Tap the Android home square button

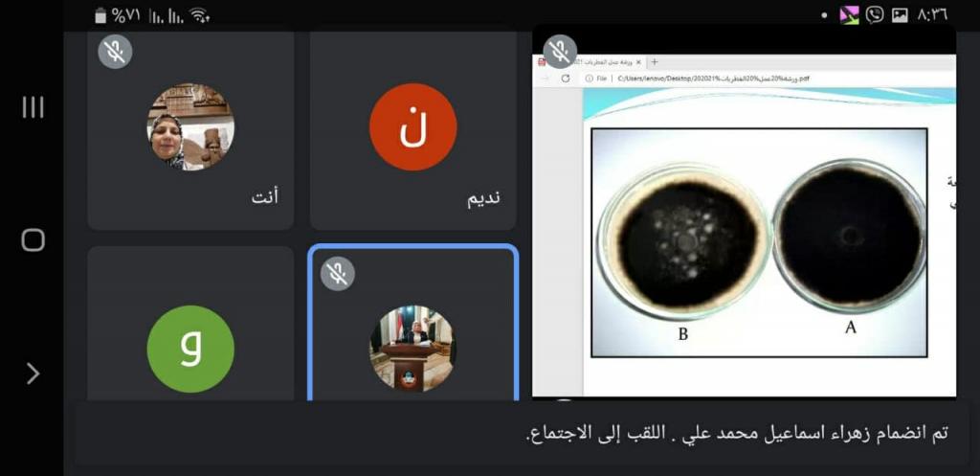(x=33, y=239)
